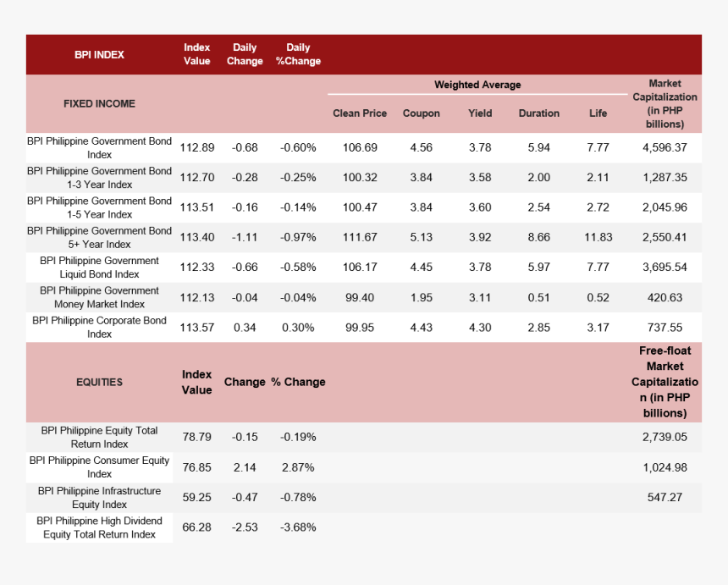Click market capitalization 420.63
Image resolution: width=728 pixels, height=585 pixels.
[665, 298]
